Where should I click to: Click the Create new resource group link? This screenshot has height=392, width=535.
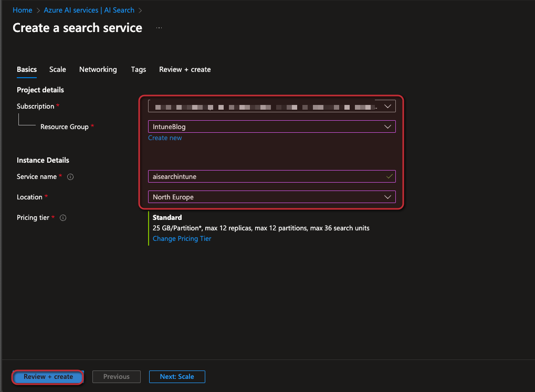165,138
